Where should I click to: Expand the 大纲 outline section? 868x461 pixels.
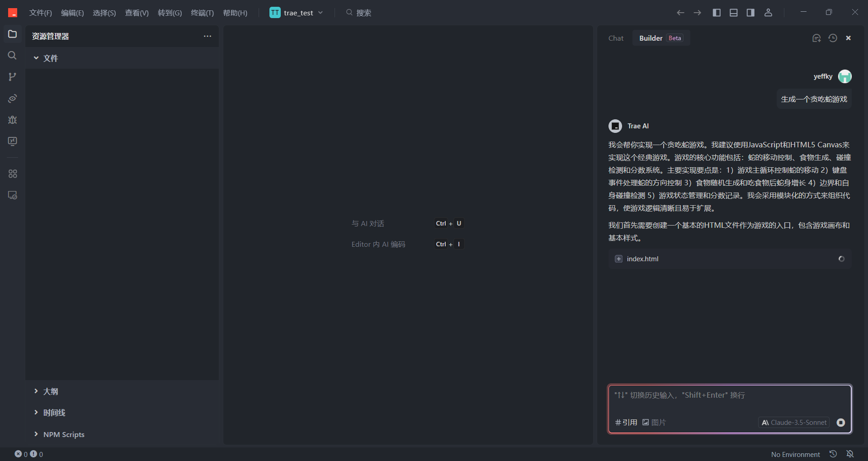coord(122,391)
